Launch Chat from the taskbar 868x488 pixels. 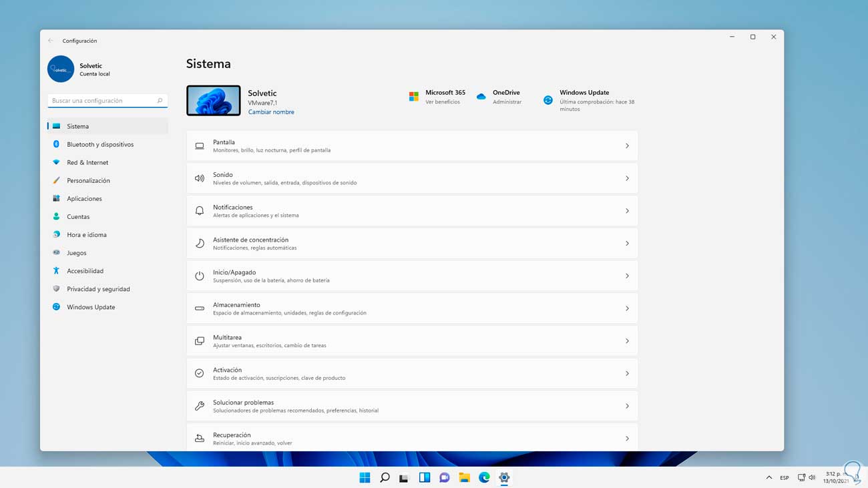[444, 477]
